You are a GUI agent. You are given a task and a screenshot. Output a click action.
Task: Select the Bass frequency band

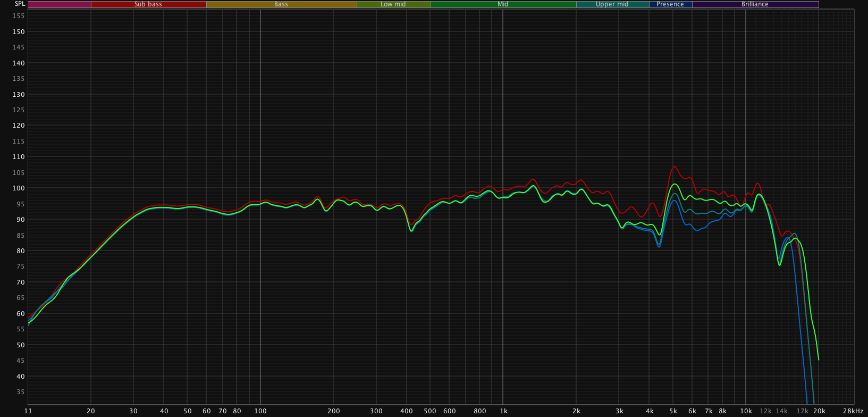pos(281,4)
